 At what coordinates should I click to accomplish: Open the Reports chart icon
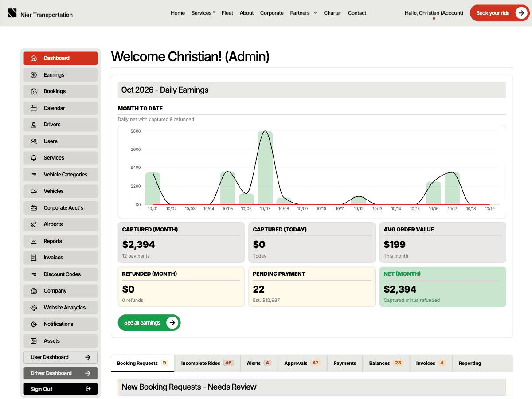[34, 241]
